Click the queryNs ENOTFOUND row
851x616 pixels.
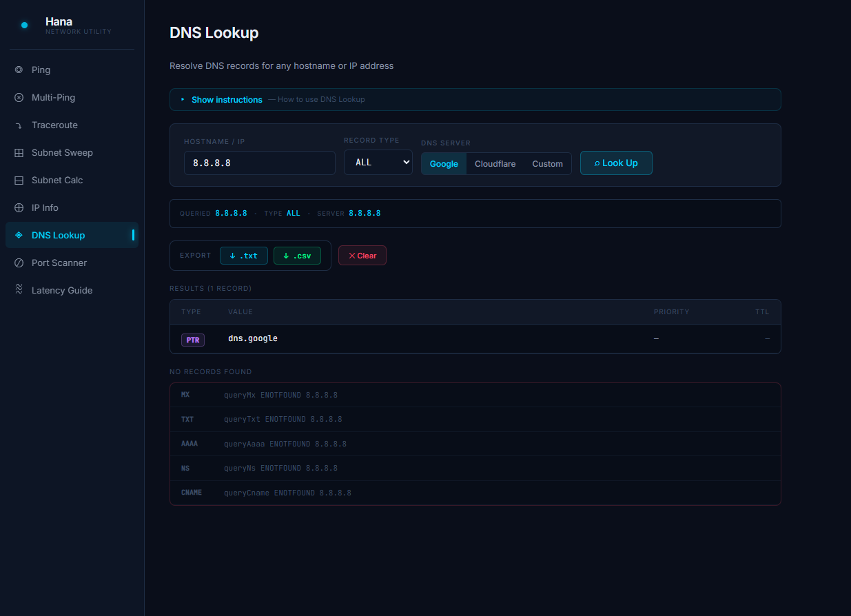pyautogui.click(x=475, y=468)
